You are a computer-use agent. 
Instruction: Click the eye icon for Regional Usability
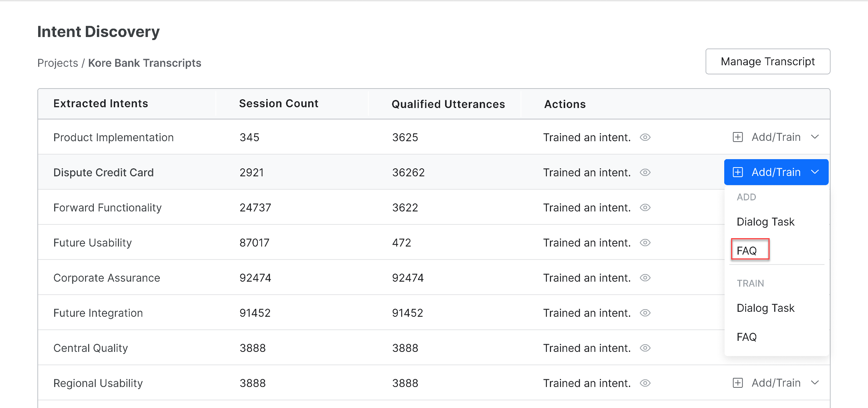click(x=645, y=383)
